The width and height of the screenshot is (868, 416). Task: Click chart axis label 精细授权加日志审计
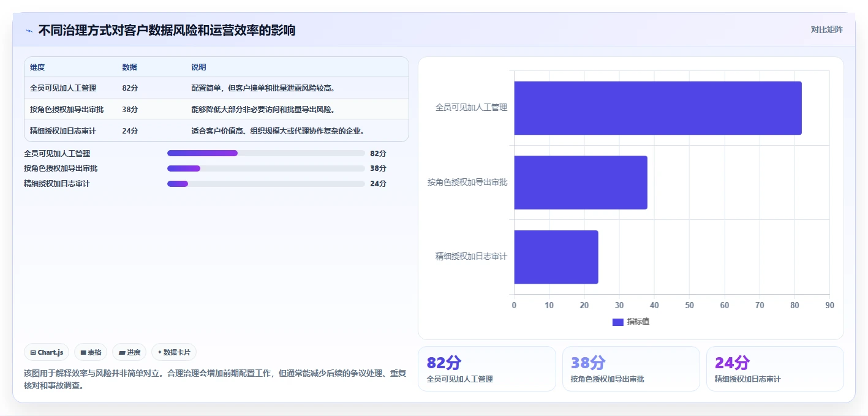point(471,257)
